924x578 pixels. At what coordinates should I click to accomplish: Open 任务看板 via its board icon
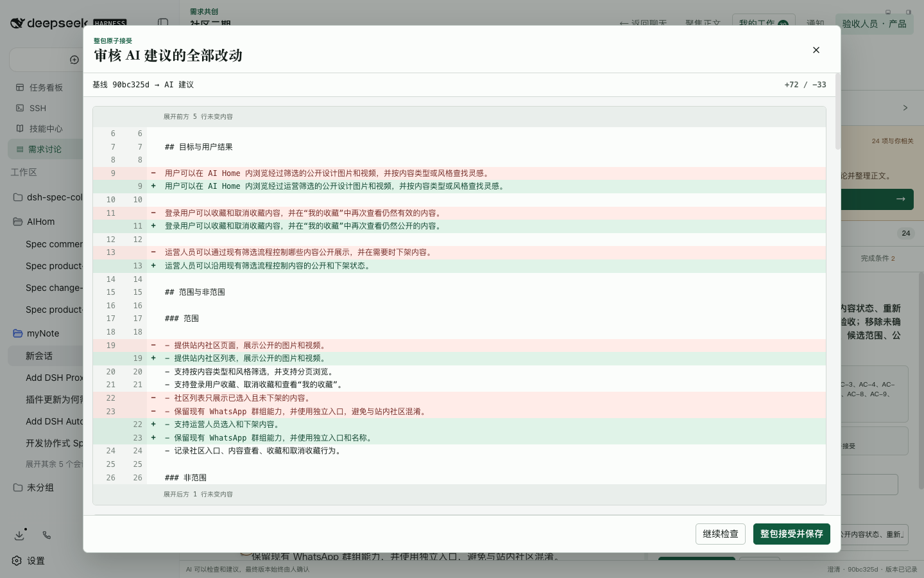[x=20, y=87]
